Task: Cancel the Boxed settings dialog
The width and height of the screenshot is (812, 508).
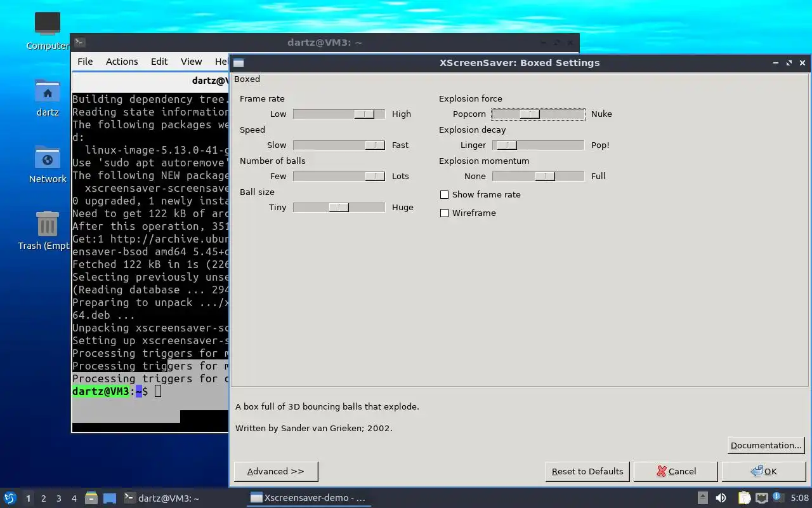Action: click(676, 471)
